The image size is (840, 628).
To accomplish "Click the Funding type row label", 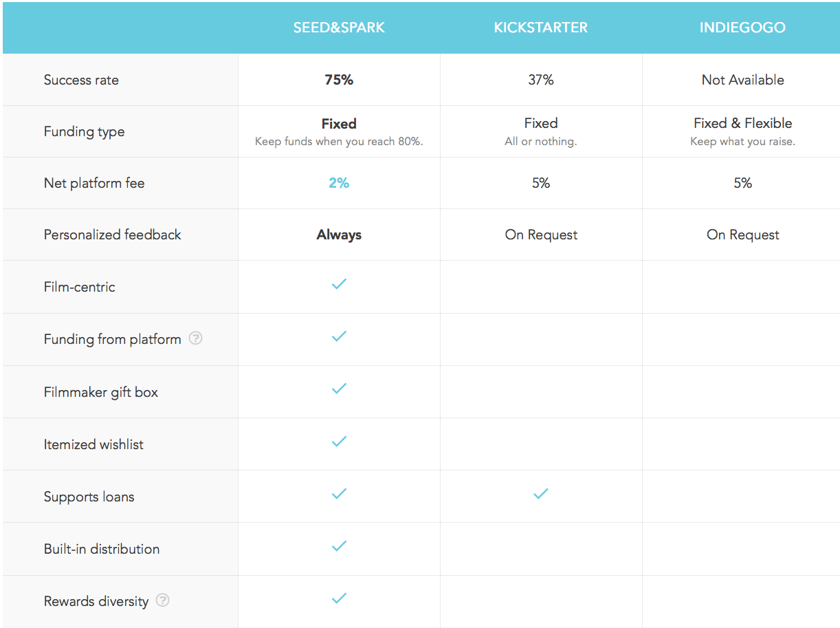I will [x=84, y=131].
